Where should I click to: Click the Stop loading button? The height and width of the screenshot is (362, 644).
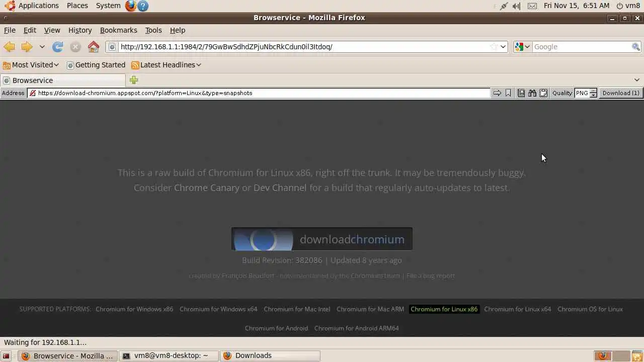point(75,47)
